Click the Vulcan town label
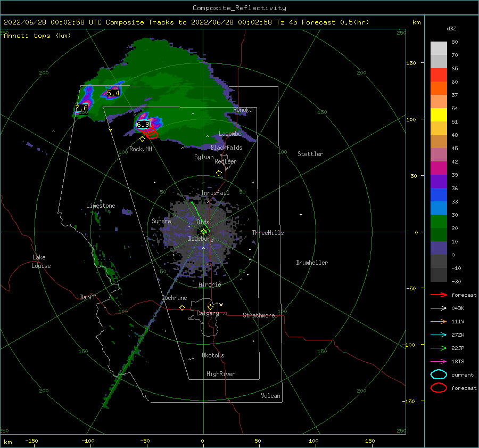The height and width of the screenshot is (448, 479). (x=270, y=396)
